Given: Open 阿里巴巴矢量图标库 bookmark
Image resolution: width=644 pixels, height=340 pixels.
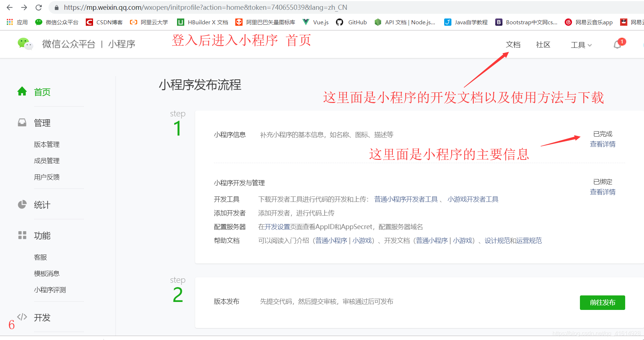Looking at the screenshot, I should tap(265, 22).
